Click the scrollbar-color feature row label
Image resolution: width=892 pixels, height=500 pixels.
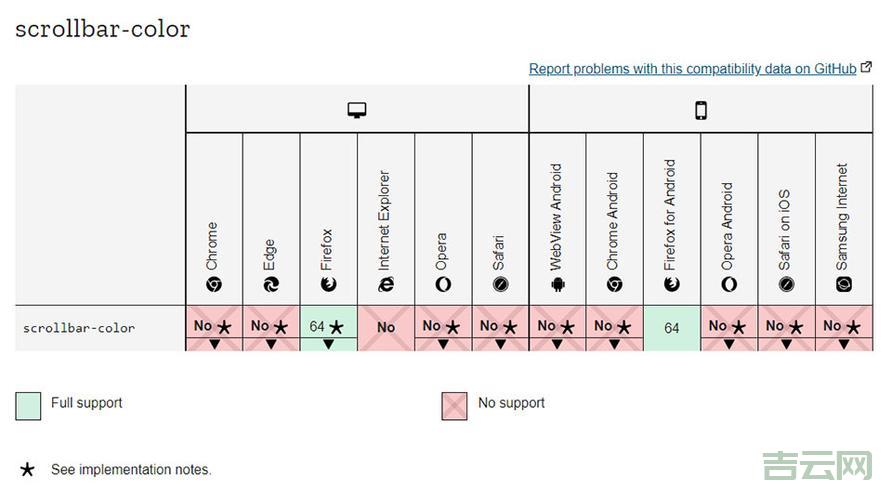point(79,328)
